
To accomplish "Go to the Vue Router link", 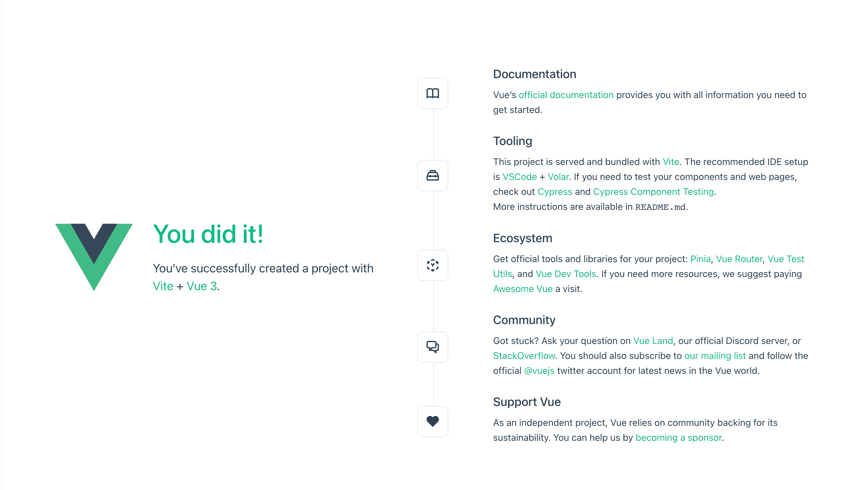I will (739, 259).
